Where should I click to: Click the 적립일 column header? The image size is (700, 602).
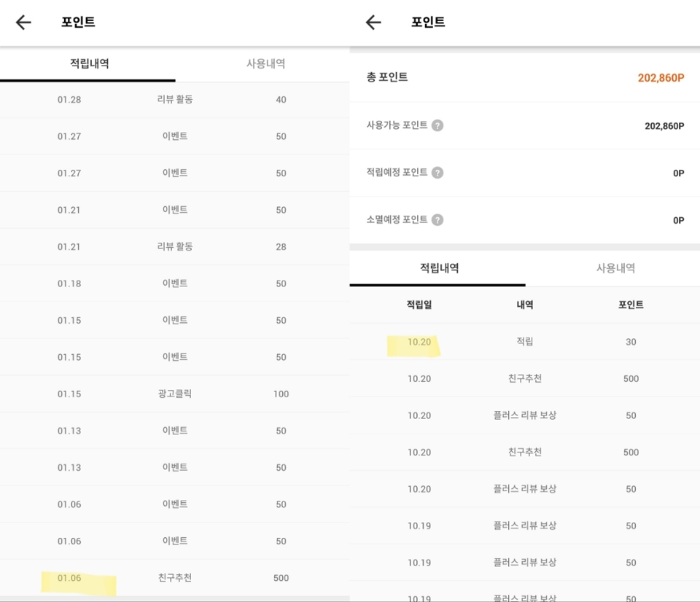[419, 305]
